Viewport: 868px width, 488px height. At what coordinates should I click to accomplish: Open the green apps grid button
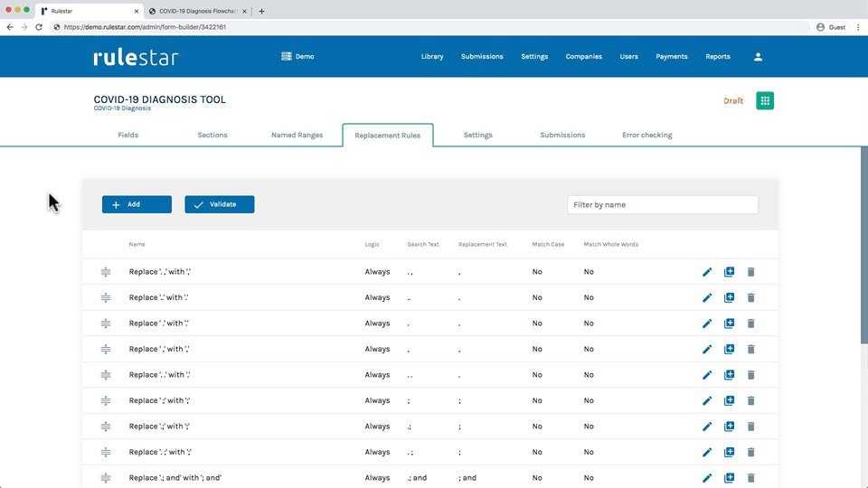(765, 100)
